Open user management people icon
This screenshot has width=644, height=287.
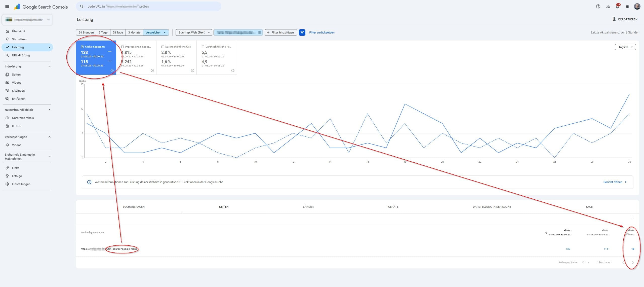coord(608,7)
